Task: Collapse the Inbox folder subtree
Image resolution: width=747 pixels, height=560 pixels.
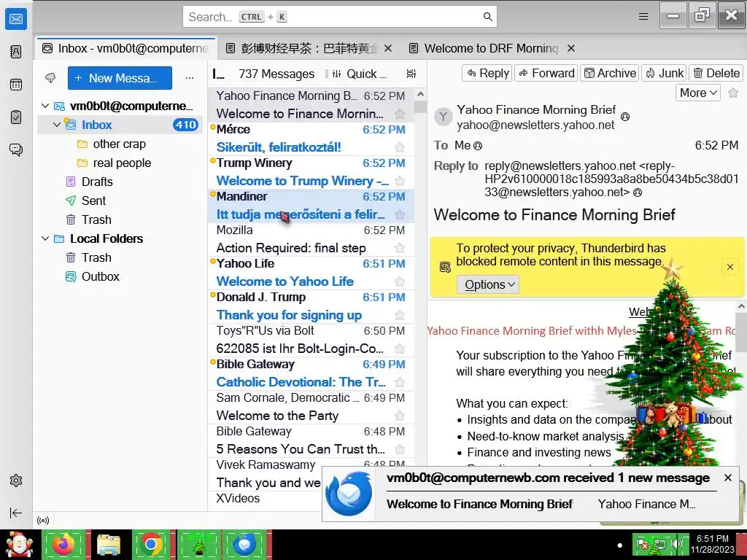Action: 57,125
